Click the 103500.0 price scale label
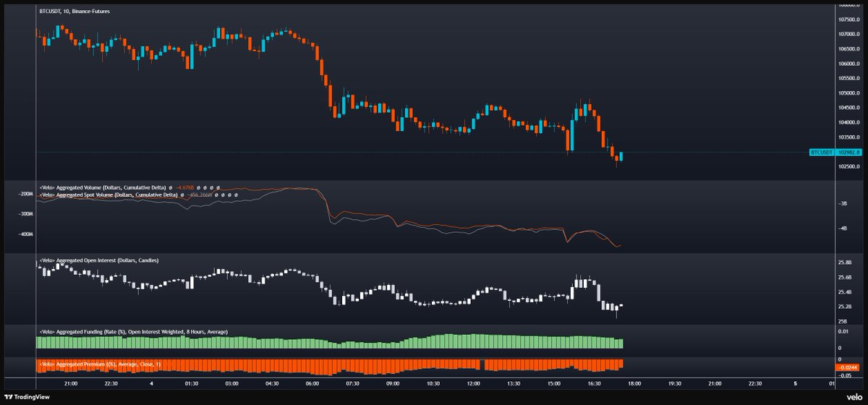The height and width of the screenshot is (405, 868). coord(848,137)
